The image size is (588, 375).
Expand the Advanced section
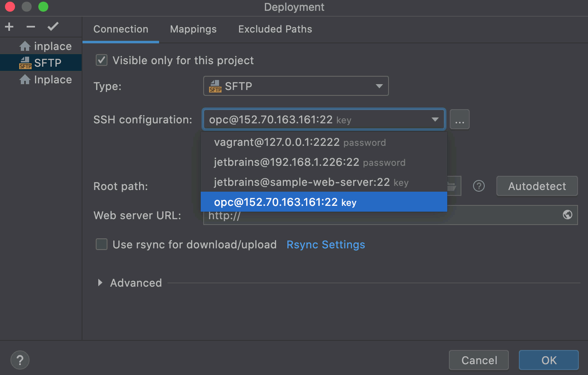(100, 283)
